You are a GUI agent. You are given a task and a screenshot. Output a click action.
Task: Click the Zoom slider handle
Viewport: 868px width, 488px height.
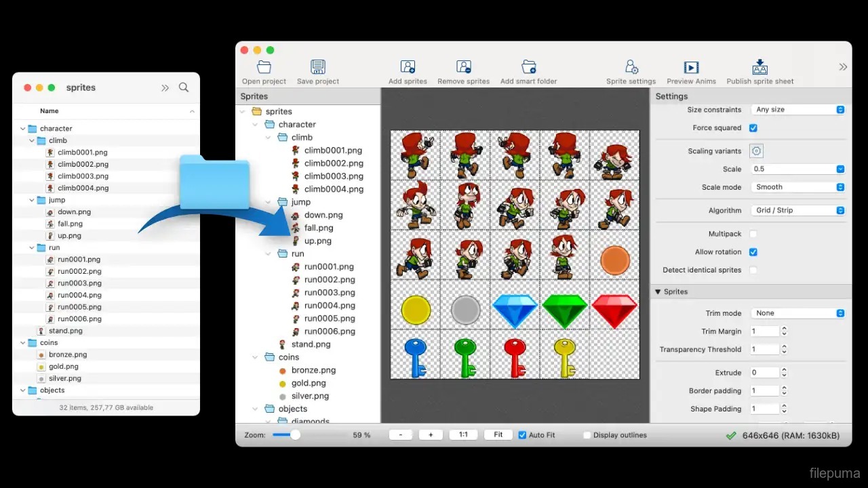(295, 435)
